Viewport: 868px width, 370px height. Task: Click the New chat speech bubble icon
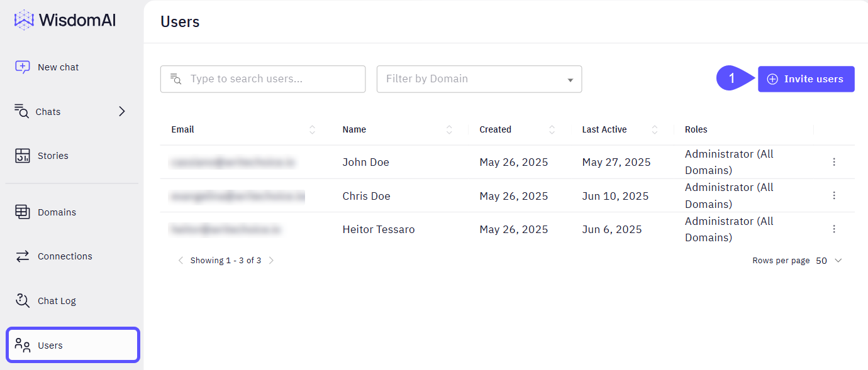point(23,67)
